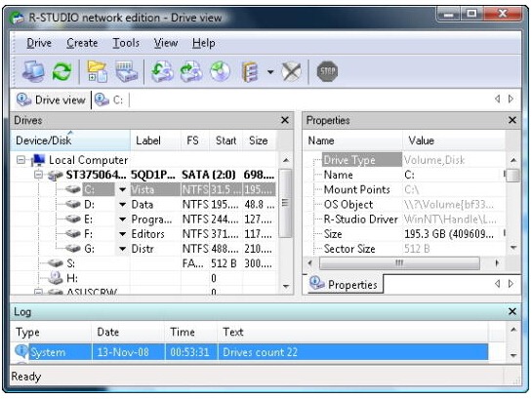Open the dropdown arrow on D: row

(123, 205)
